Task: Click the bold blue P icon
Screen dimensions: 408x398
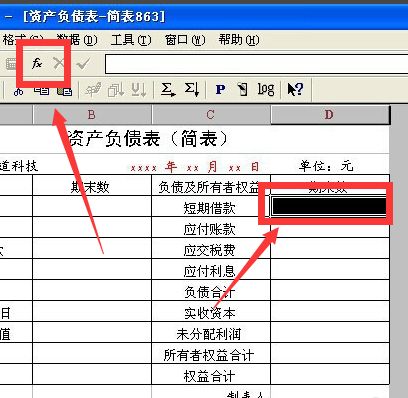Action: pos(220,89)
